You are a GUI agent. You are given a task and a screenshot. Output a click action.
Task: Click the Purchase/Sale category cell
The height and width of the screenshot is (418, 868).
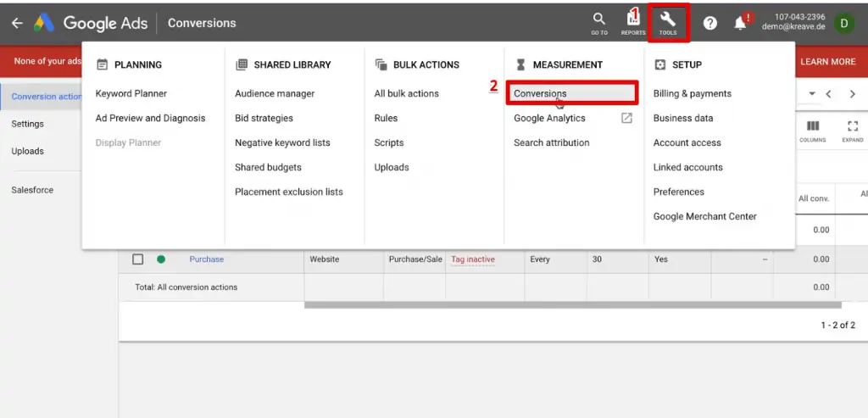pos(415,259)
